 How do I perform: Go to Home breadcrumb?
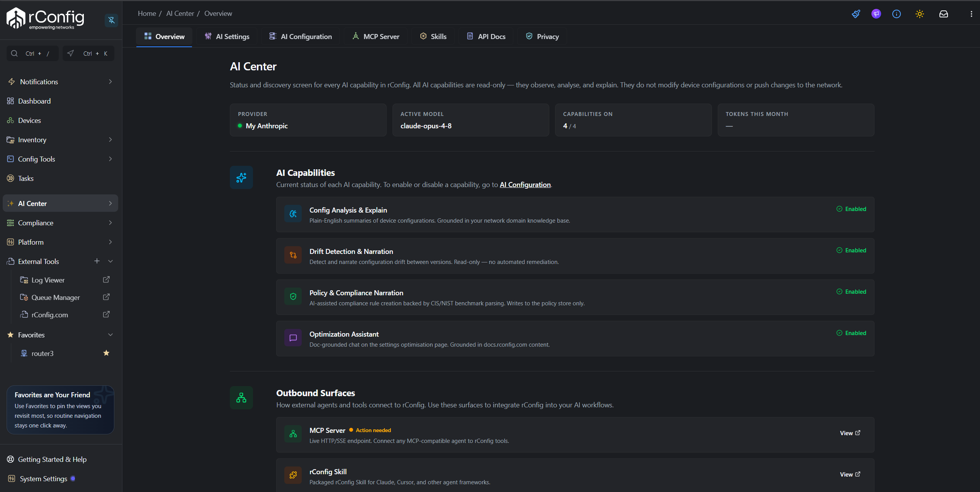coord(147,14)
